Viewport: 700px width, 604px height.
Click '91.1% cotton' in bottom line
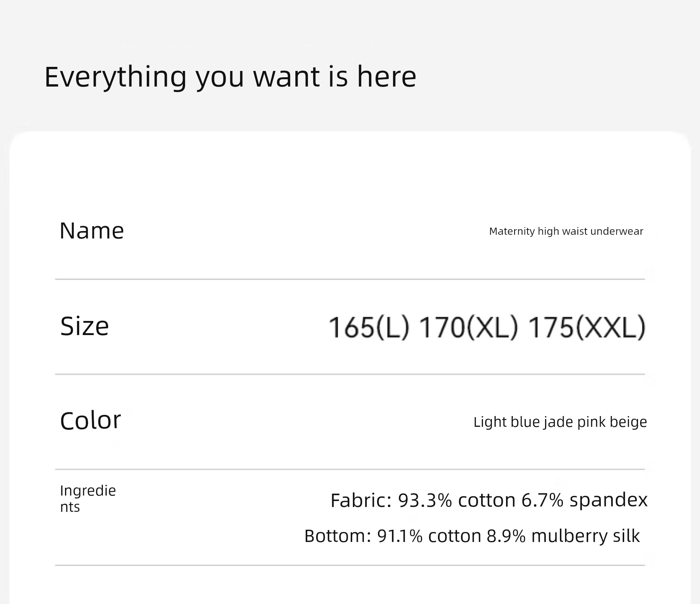tap(429, 536)
